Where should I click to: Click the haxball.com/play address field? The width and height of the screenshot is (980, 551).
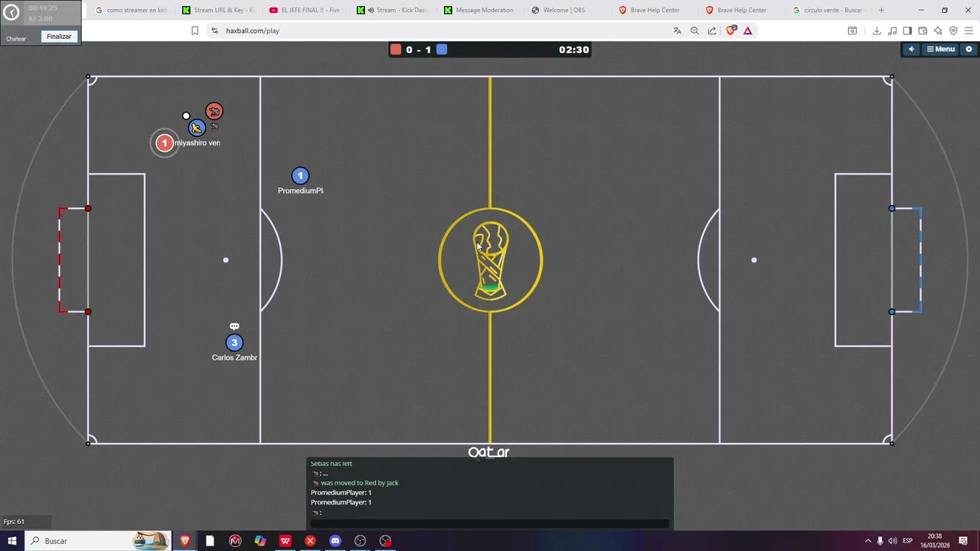coord(444,31)
